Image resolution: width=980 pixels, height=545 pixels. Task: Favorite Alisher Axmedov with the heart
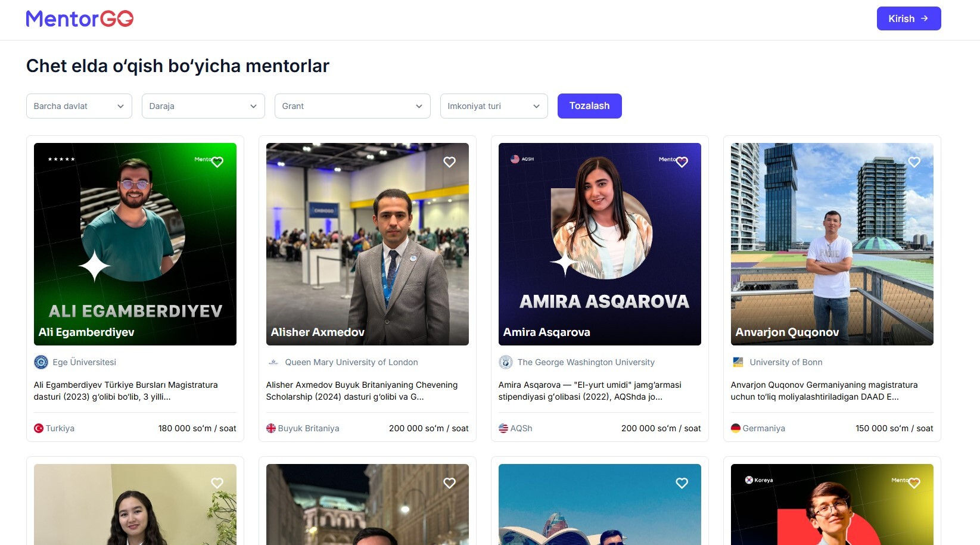450,162
